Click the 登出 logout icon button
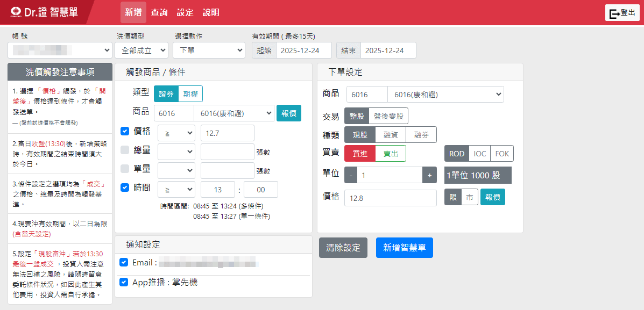Image resolution: width=644 pixels, height=310 pixels. point(622,13)
